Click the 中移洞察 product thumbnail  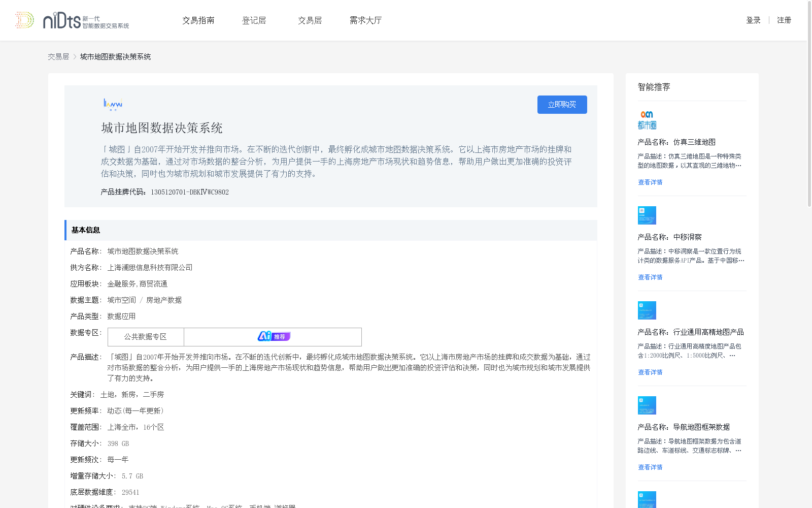point(647,215)
